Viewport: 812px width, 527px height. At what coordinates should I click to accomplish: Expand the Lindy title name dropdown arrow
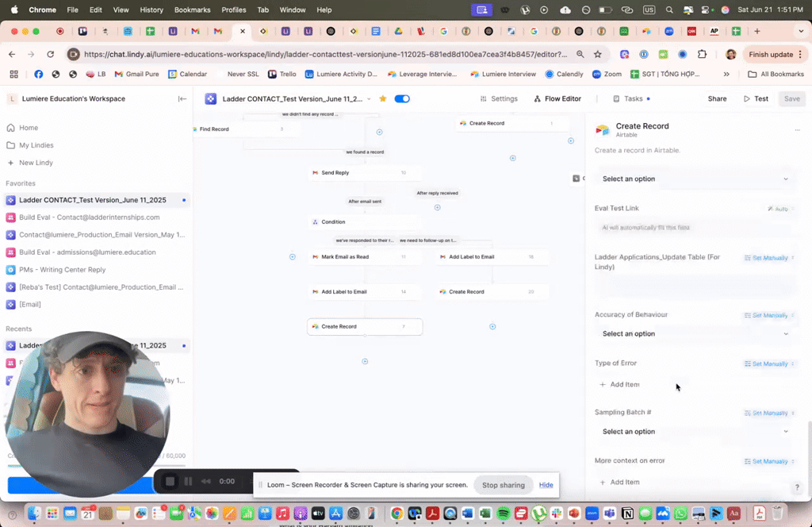tap(369, 99)
